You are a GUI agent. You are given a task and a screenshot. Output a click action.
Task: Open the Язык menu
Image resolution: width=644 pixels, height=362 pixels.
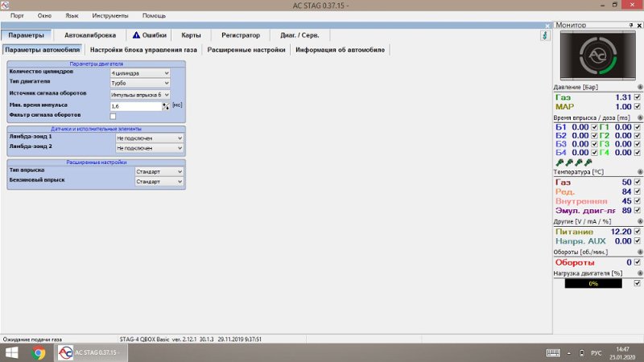[72, 15]
